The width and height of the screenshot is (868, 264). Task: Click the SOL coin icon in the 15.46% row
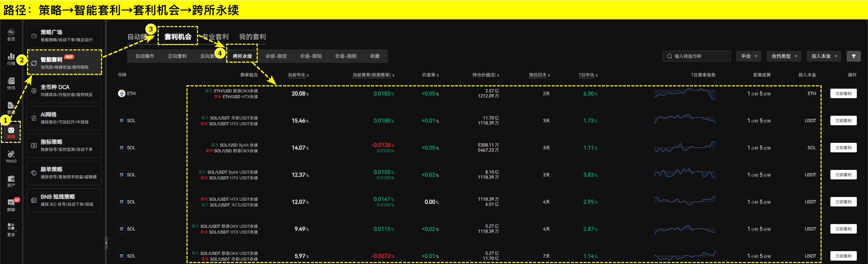[x=121, y=120]
